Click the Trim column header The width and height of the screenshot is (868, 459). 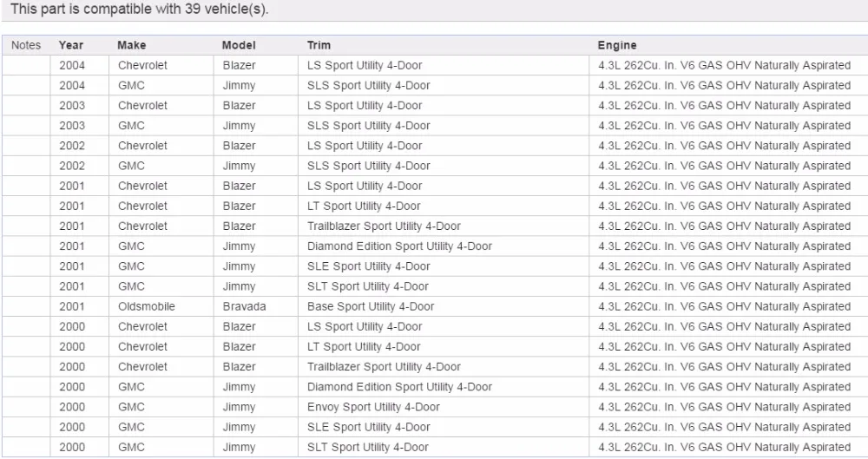[319, 45]
